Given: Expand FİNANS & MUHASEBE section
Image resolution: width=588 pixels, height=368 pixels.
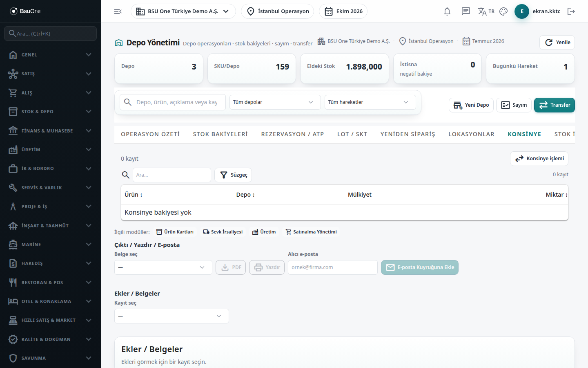Looking at the screenshot, I should pos(51,131).
